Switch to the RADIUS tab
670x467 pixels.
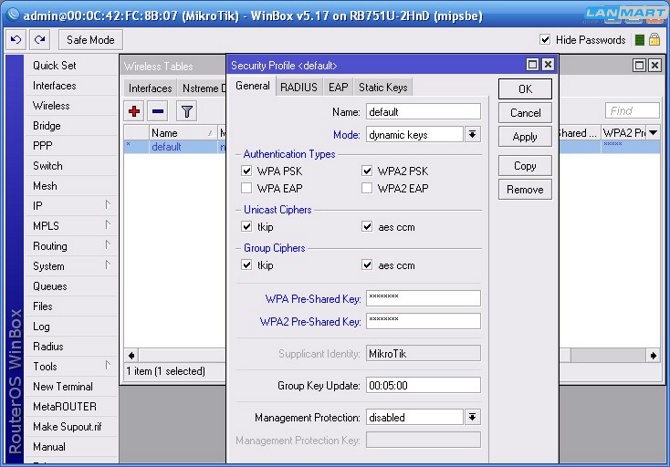click(299, 87)
